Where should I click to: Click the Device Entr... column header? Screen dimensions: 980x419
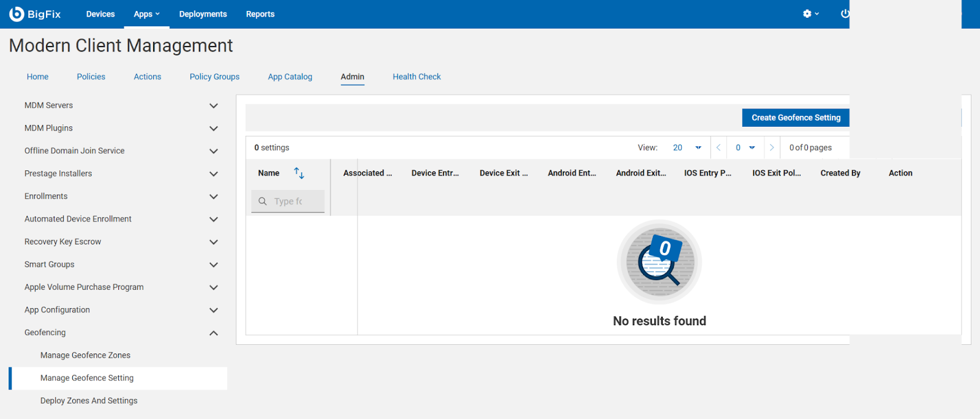tap(435, 173)
